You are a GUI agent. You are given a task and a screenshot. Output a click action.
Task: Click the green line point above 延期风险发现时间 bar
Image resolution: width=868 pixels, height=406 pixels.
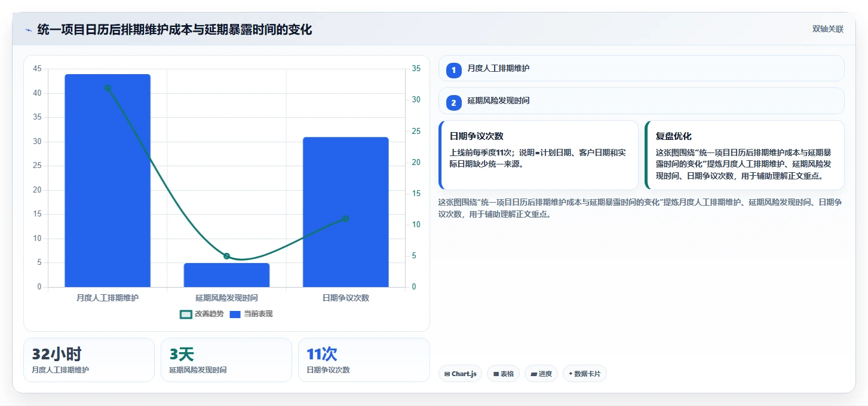click(226, 256)
